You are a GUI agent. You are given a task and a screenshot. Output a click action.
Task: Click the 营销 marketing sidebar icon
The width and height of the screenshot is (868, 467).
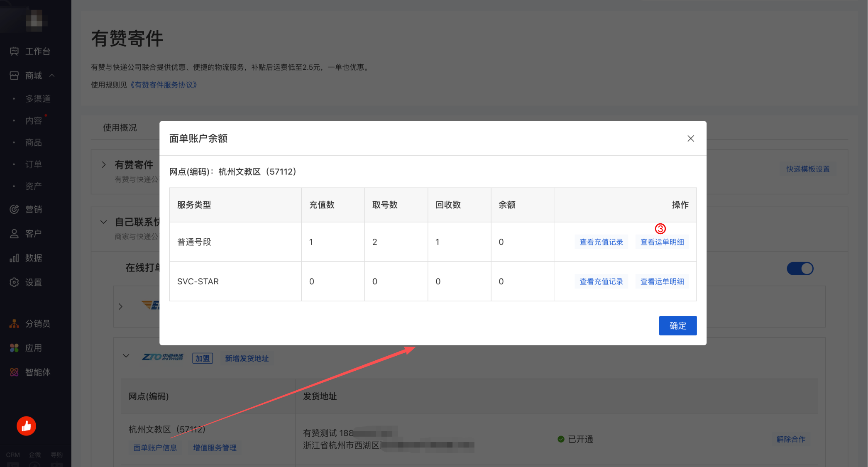(14, 209)
